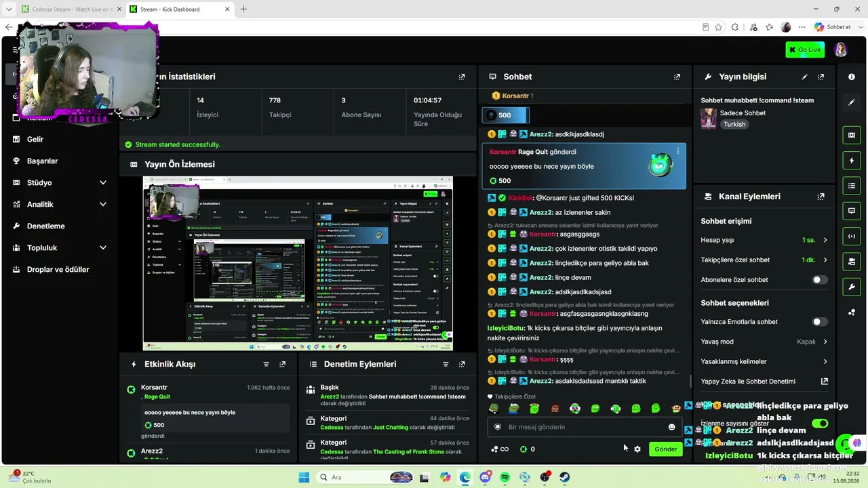
Task: Toggle the broadcast signal icon in right rail
Action: [x=852, y=236]
